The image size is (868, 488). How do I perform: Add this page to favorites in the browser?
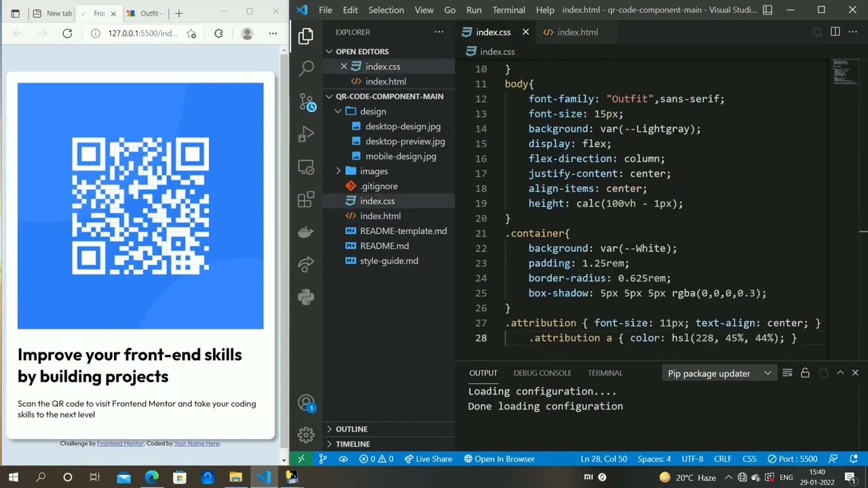[191, 33]
